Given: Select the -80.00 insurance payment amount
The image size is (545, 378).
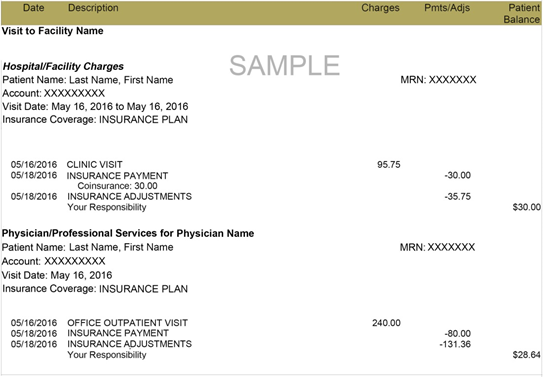Looking at the screenshot, I should pos(458,334).
